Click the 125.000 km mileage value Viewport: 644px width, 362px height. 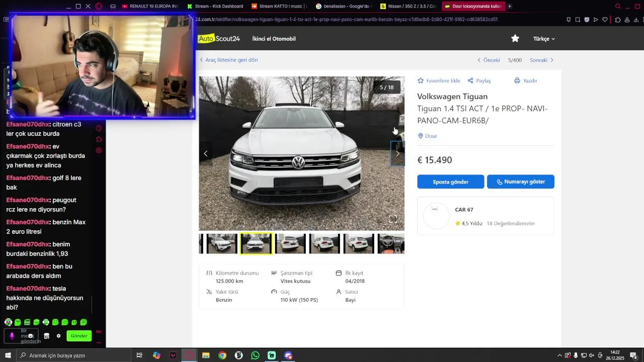(x=229, y=281)
